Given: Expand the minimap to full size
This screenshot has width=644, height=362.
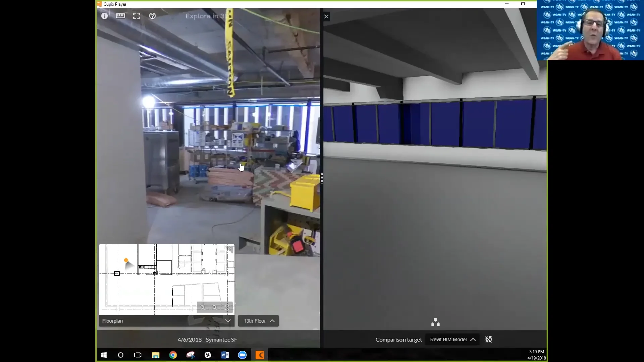Looking at the screenshot, I should click(x=227, y=307).
